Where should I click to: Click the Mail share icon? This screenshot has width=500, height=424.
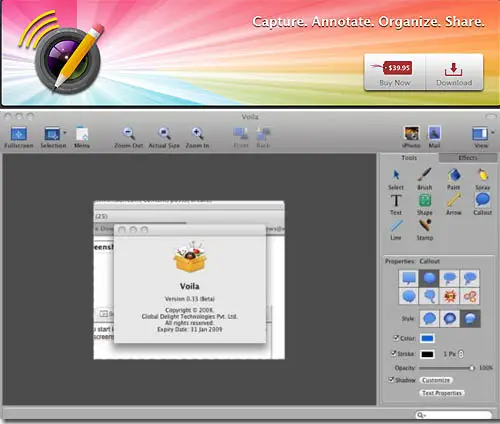[x=434, y=133]
